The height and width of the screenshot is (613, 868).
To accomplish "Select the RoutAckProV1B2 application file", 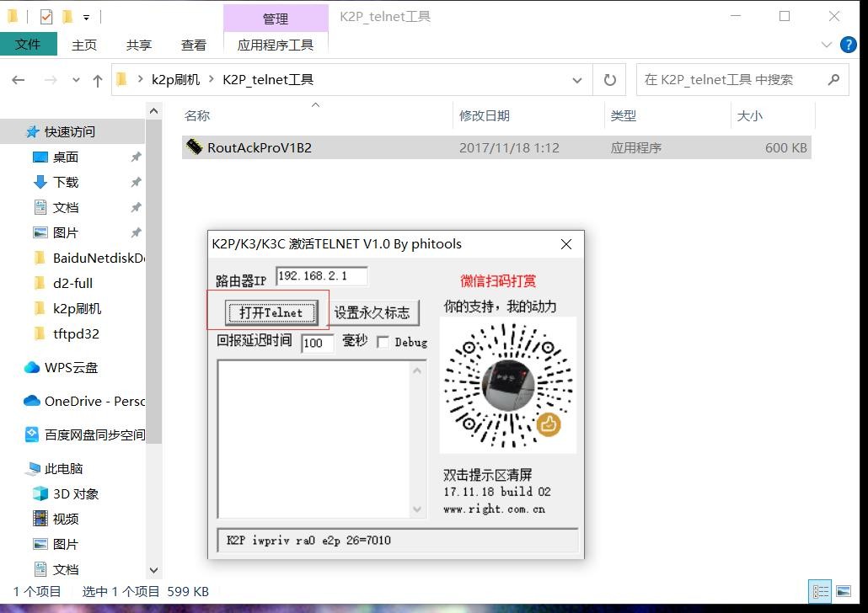I will (260, 147).
